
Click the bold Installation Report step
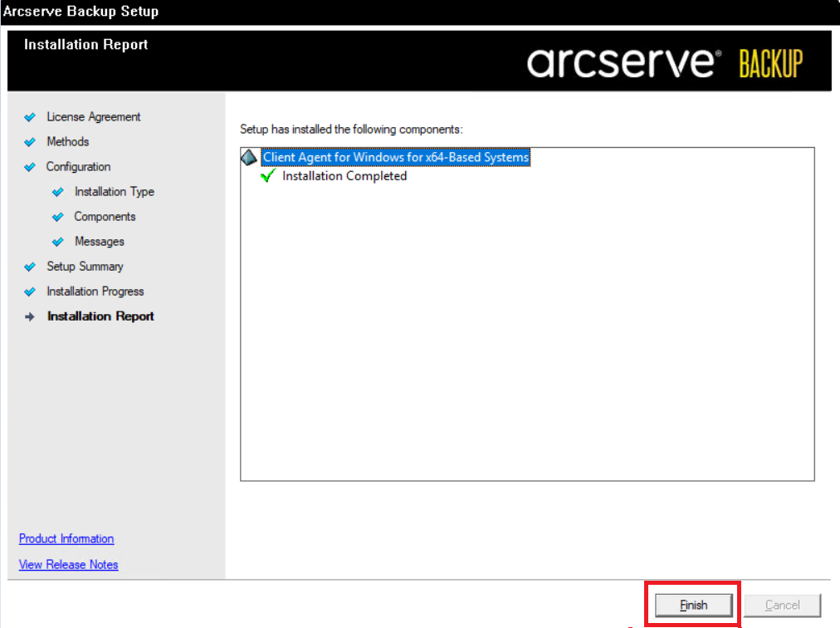pos(100,316)
